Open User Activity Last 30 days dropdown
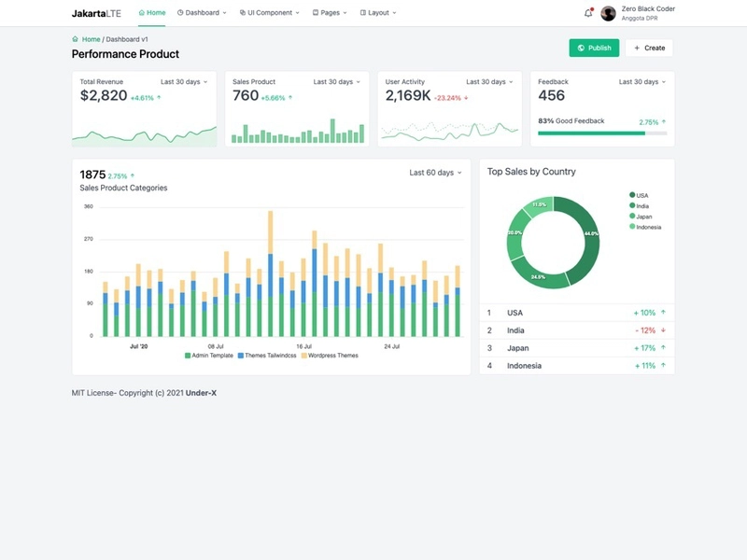Image resolution: width=747 pixels, height=560 pixels. point(489,82)
